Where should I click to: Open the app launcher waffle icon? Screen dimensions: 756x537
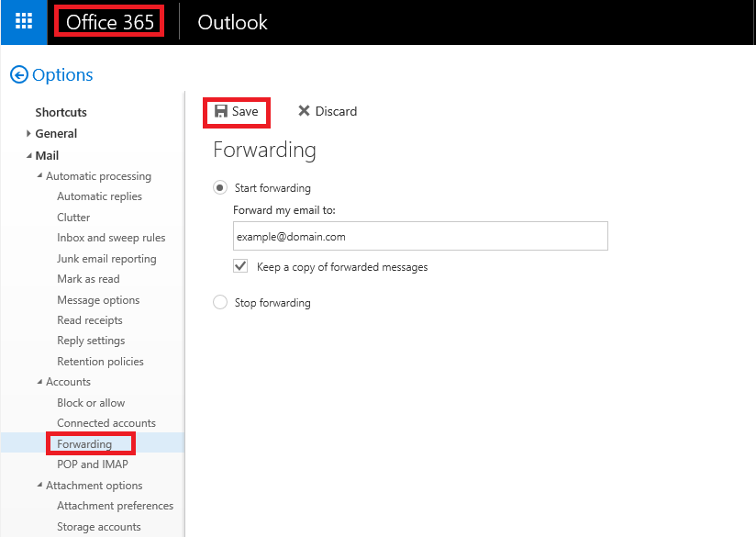click(24, 22)
